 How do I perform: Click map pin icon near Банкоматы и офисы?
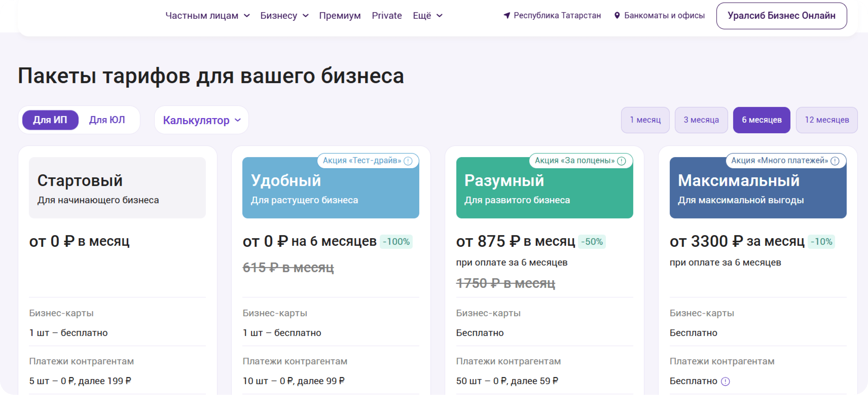coord(617,15)
